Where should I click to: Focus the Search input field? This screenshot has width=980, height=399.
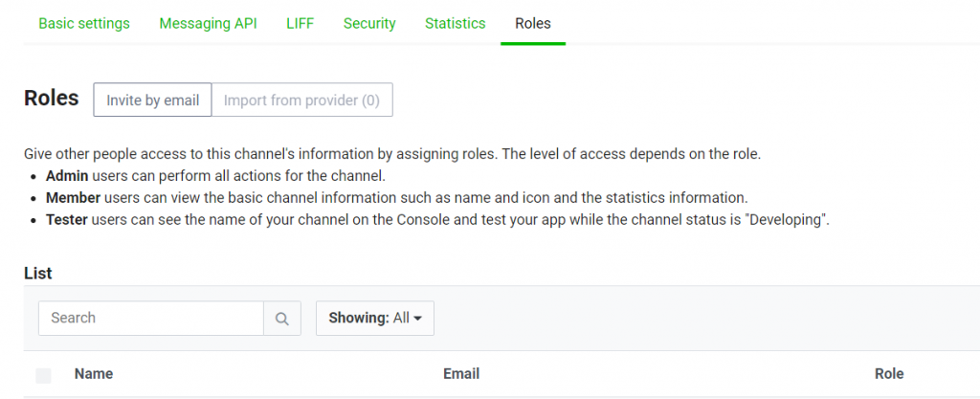151,319
